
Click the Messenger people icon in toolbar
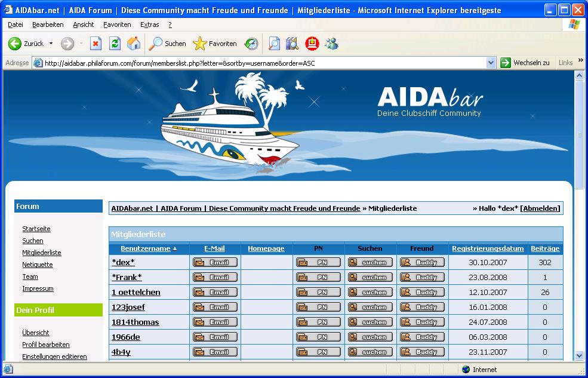(x=331, y=44)
